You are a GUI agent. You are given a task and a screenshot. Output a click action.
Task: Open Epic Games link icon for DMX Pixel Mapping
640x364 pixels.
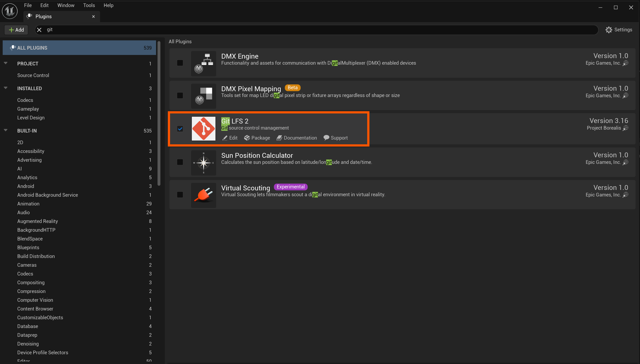tap(625, 96)
